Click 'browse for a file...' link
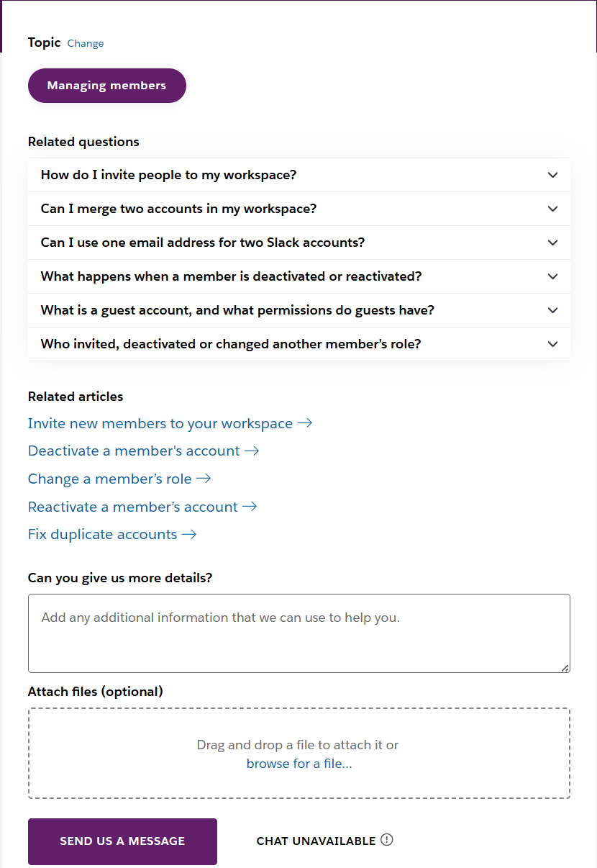597x868 pixels. 299,764
